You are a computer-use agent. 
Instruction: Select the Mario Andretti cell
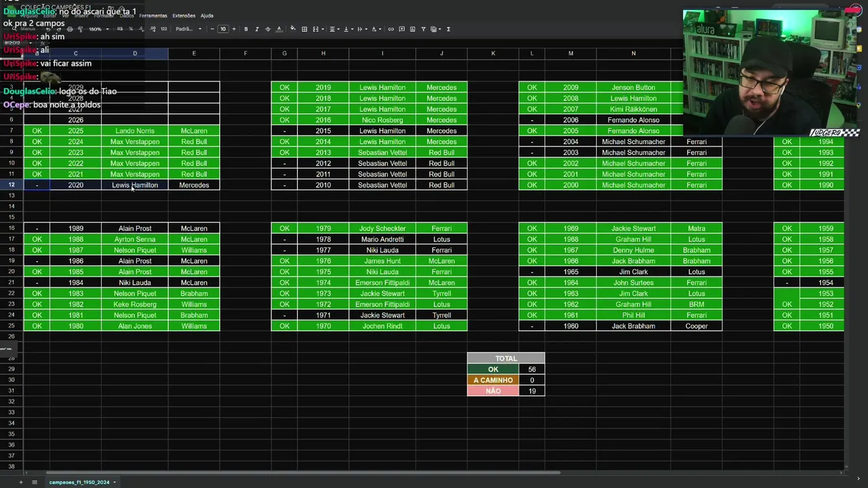coord(382,239)
